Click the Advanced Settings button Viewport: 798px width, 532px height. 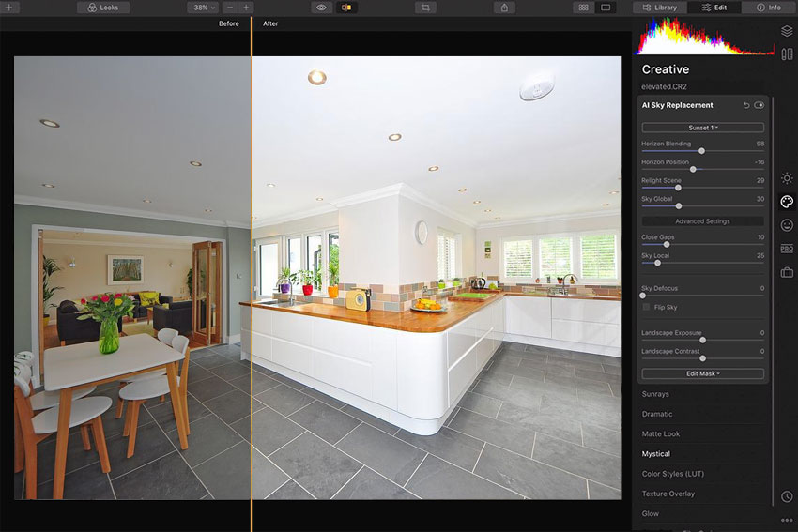pos(702,221)
